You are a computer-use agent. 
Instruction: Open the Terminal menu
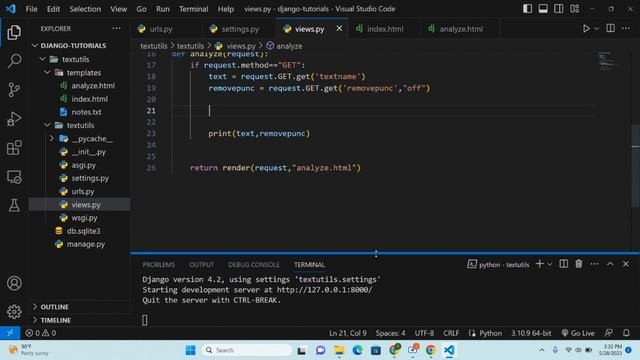tap(193, 9)
